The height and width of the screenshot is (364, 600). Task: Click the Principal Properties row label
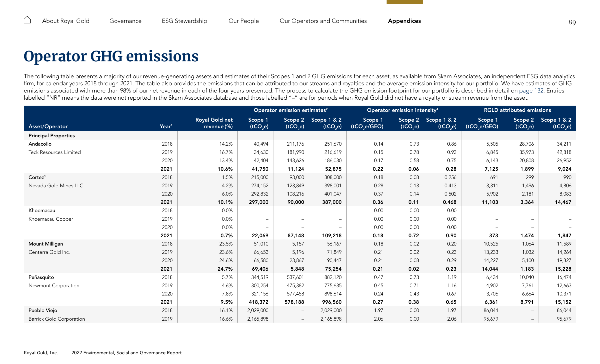coord(52,136)
